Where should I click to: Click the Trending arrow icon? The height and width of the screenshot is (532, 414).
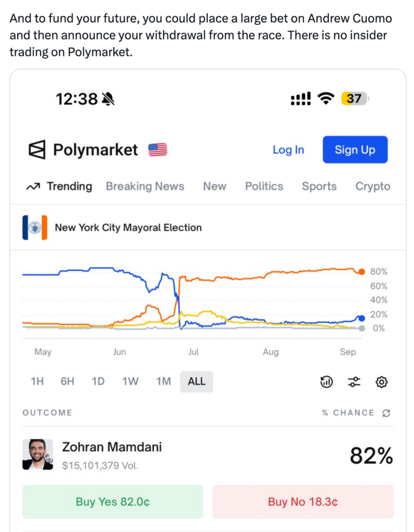coord(33,187)
